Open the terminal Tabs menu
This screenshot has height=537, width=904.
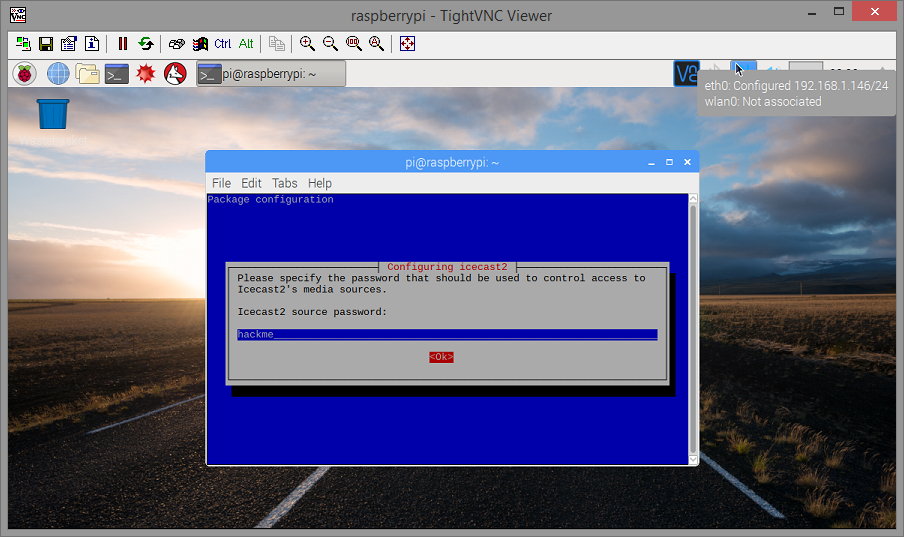coord(285,183)
